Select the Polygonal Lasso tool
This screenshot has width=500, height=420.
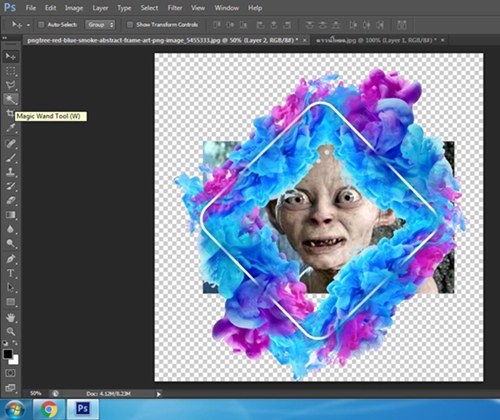[x=10, y=85]
